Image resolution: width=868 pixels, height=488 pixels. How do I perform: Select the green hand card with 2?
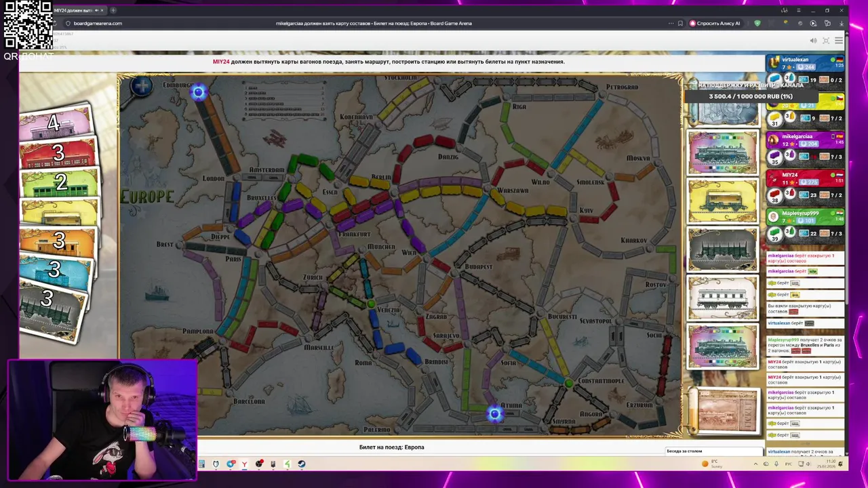click(x=60, y=184)
